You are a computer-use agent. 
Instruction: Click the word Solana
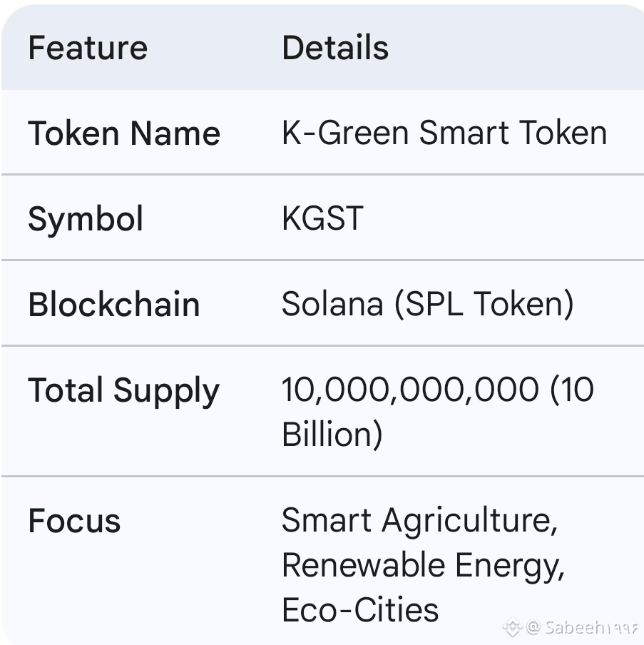332,305
